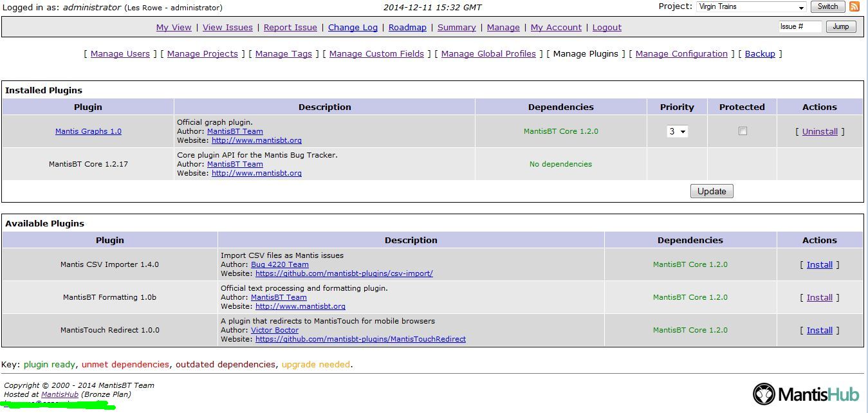Open the Mantis Graphs 1.0 plugin link
Viewport: 868px width, 413px height.
click(x=88, y=132)
